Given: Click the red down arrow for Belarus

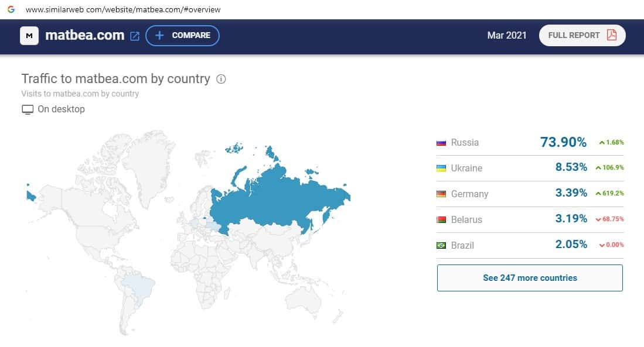Looking at the screenshot, I should coord(598,219).
